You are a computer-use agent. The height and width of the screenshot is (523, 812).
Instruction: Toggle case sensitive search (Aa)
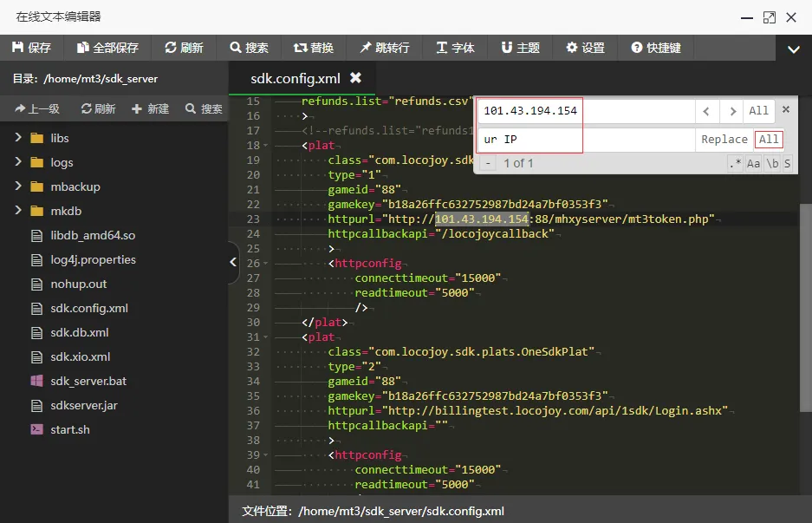point(753,163)
